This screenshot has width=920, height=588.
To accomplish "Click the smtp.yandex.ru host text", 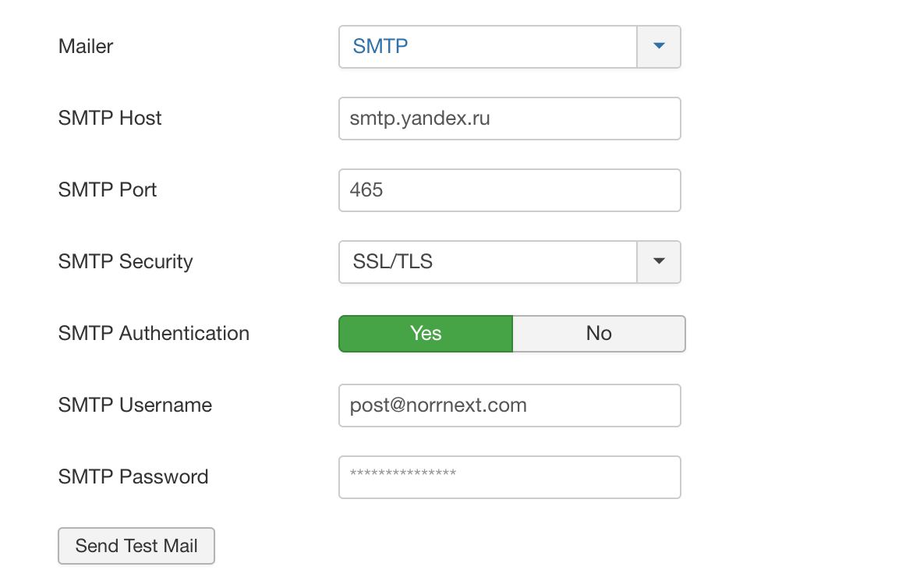I will [x=419, y=119].
